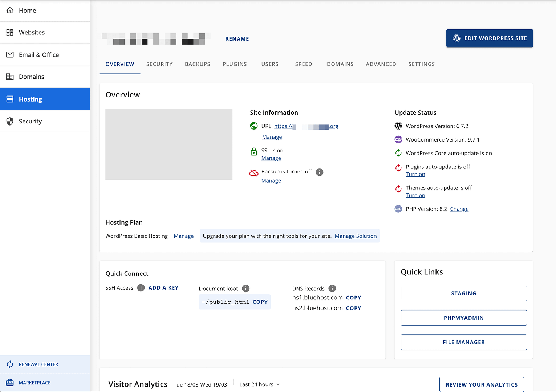
Task: Select Hosting in the sidebar
Action: (45, 99)
